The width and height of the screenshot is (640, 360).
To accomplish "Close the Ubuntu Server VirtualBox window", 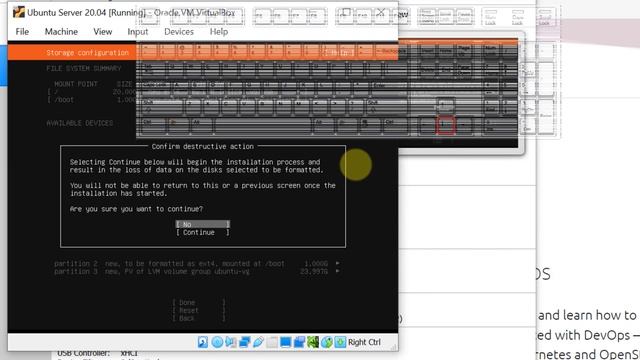I will pos(380,12).
